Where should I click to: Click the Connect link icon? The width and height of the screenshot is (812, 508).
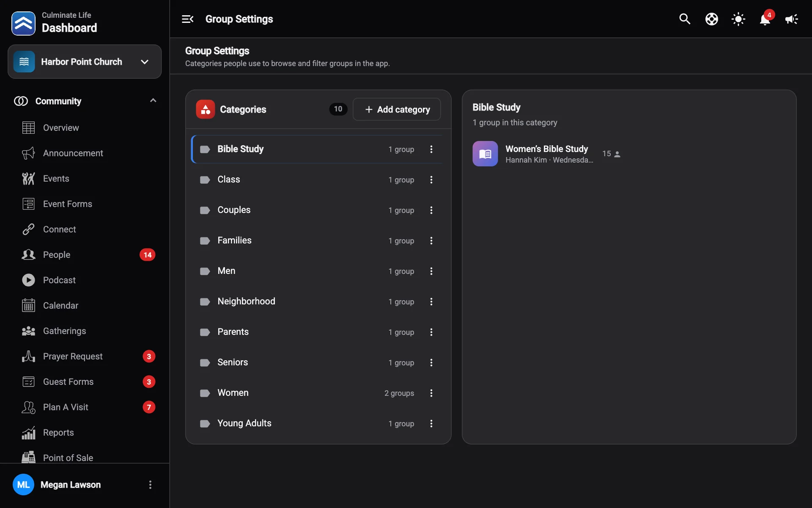[x=28, y=229]
